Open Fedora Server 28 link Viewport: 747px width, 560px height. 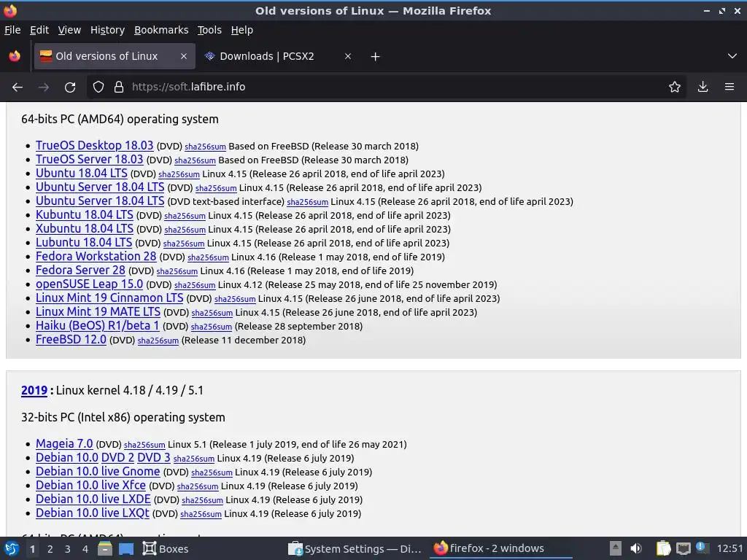pyautogui.click(x=80, y=270)
